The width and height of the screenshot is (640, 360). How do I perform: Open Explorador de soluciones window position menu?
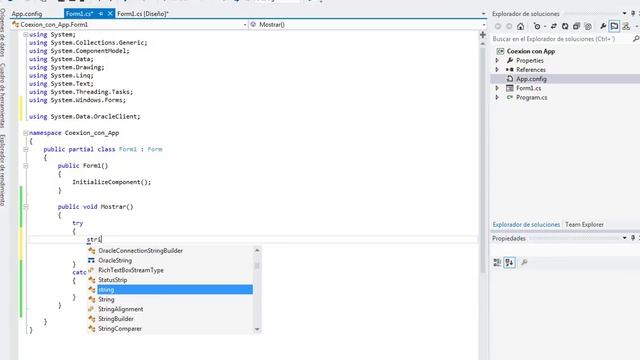point(624,13)
